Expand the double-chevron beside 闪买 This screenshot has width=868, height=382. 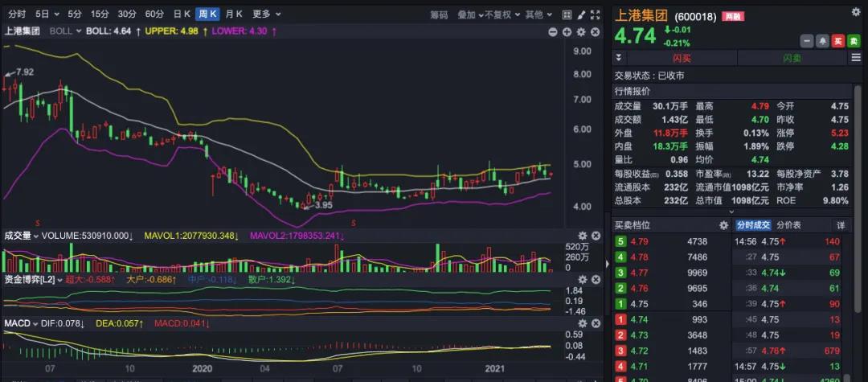tap(618, 58)
